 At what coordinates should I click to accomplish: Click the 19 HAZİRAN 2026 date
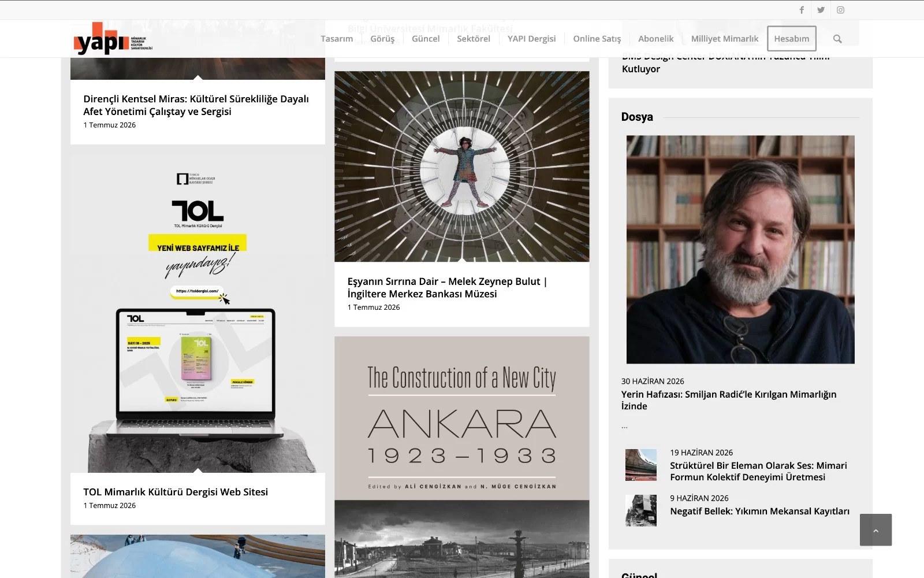[701, 453]
